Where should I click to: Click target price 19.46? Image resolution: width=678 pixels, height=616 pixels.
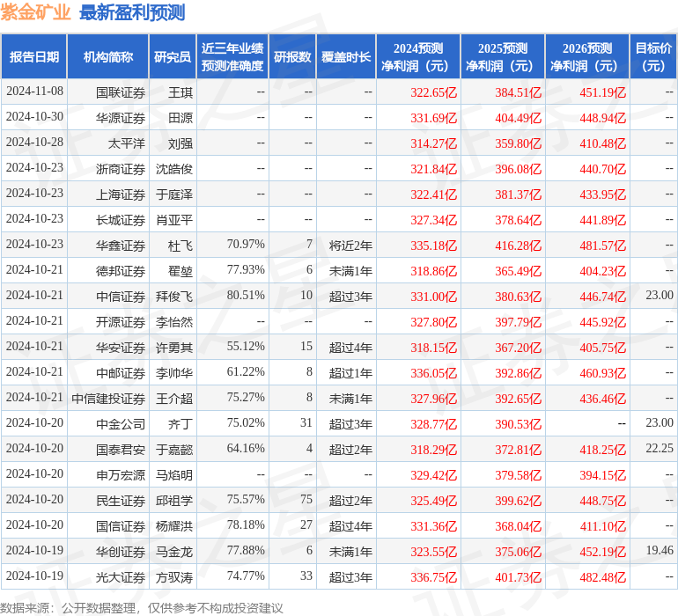[x=660, y=550]
